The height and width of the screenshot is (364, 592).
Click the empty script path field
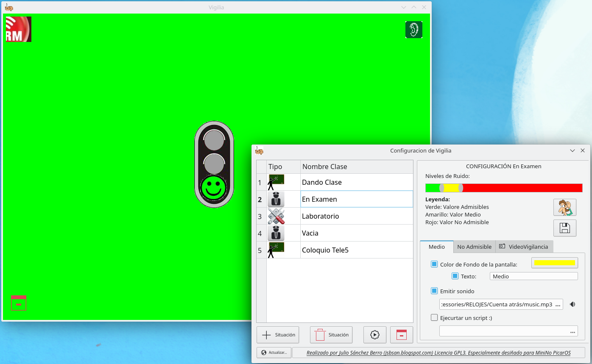click(504, 331)
